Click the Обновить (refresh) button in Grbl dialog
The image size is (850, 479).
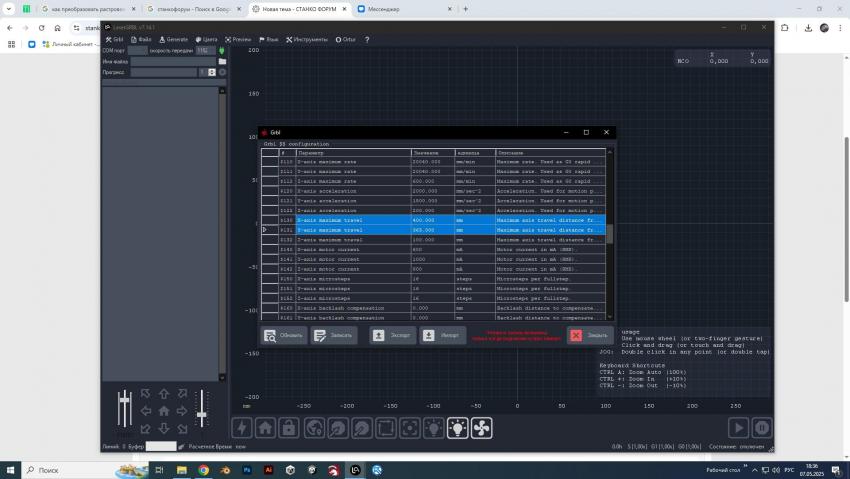pos(283,335)
